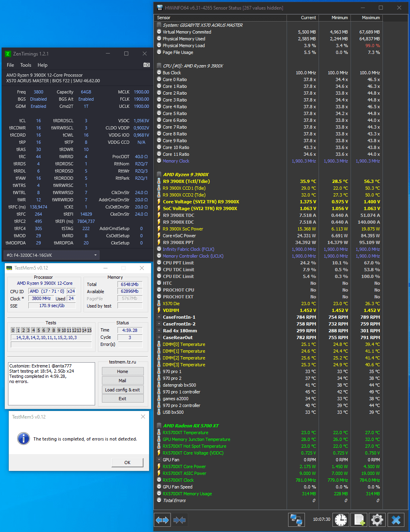
Task: Click the sensor icon beside Memory Clock
Action: 159,161
